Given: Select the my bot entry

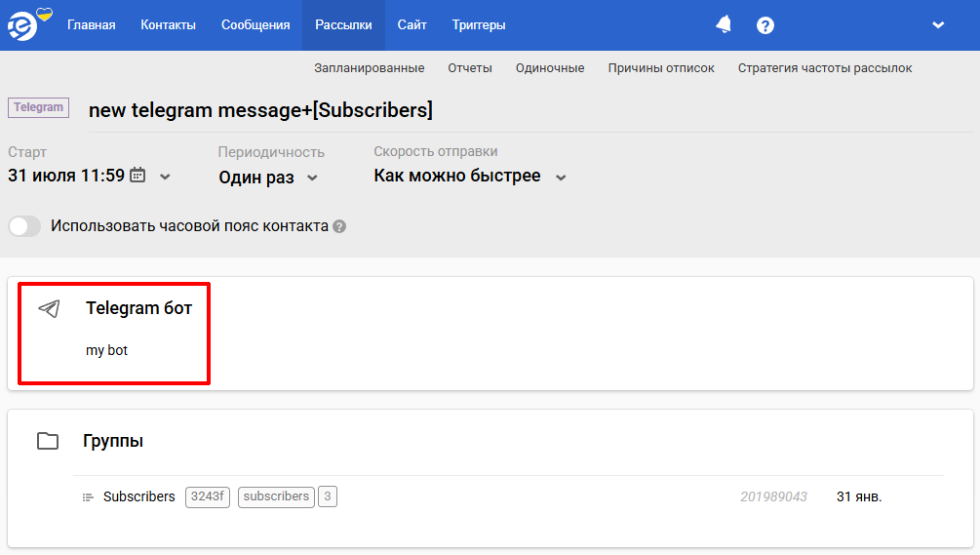Looking at the screenshot, I should [x=107, y=350].
